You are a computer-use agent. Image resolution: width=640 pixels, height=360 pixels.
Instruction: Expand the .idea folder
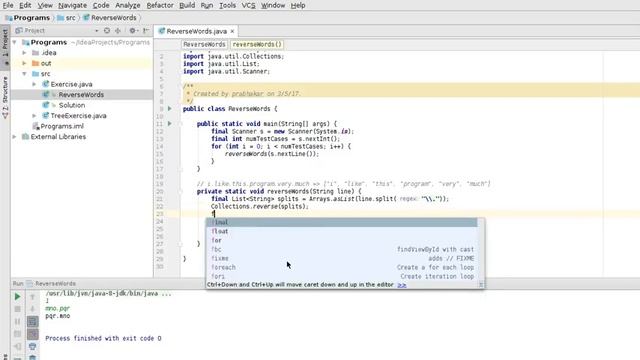pos(24,53)
